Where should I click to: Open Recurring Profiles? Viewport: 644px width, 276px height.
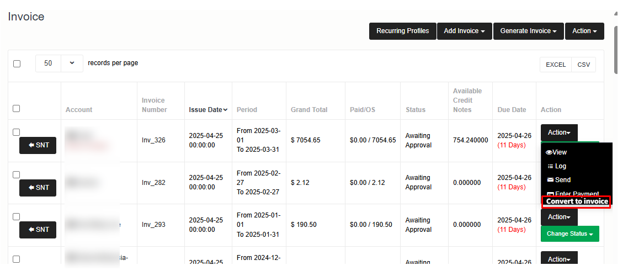(402, 31)
